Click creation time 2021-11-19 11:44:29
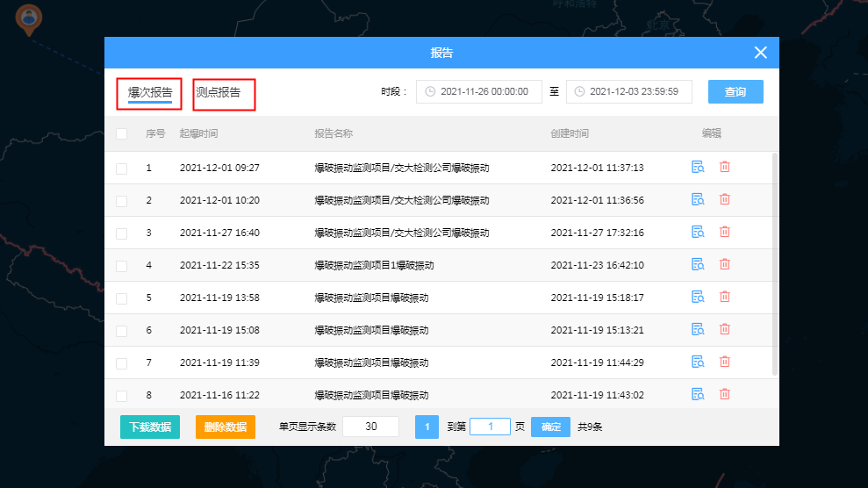Viewport: 868px width, 488px height. coord(598,362)
